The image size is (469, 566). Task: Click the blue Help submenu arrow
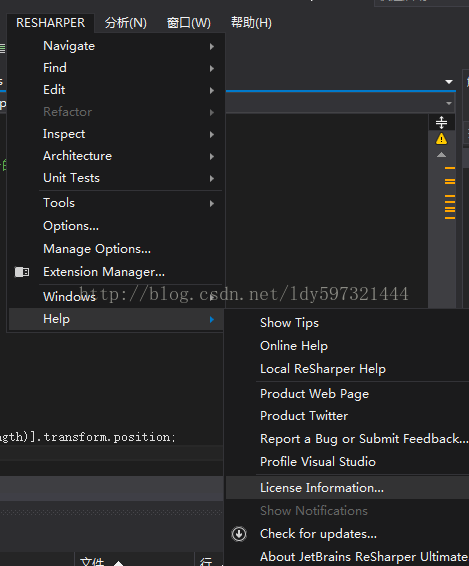212,319
